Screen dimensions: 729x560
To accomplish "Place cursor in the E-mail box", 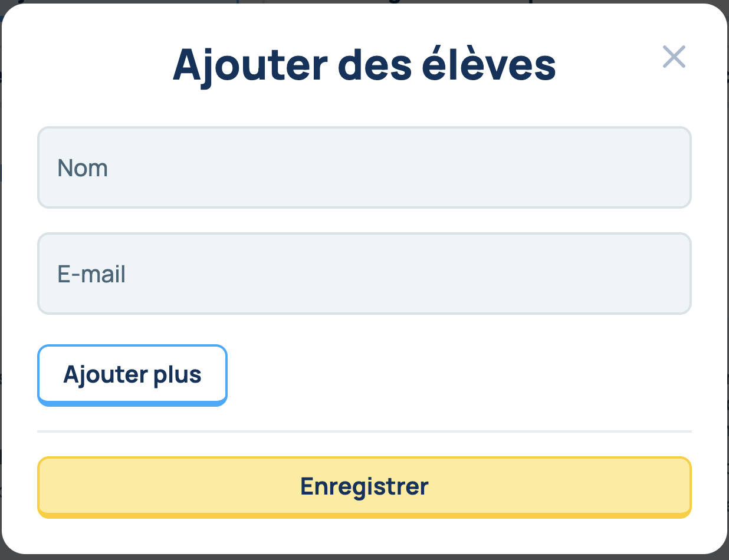I will click(x=364, y=274).
